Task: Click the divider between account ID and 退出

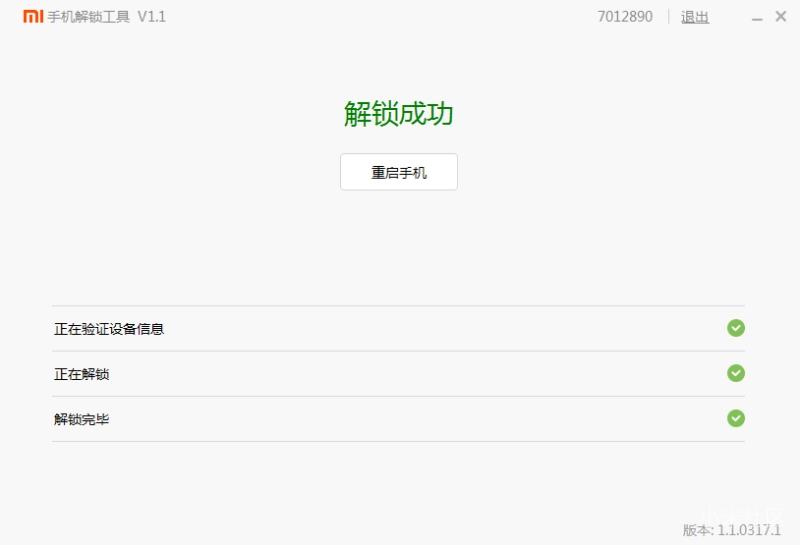Action: (668, 17)
